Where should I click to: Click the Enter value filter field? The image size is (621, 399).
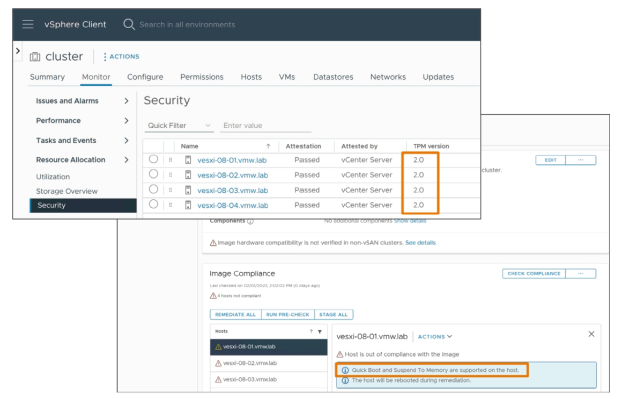tap(265, 125)
